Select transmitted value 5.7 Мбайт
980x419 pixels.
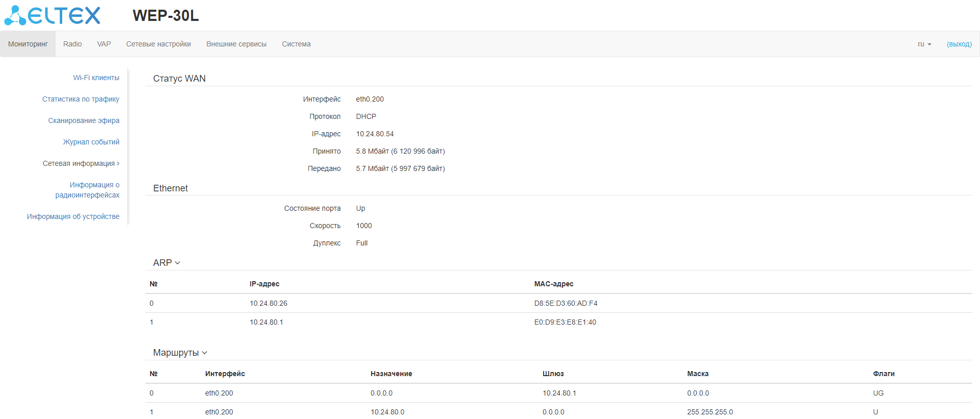[x=401, y=168]
